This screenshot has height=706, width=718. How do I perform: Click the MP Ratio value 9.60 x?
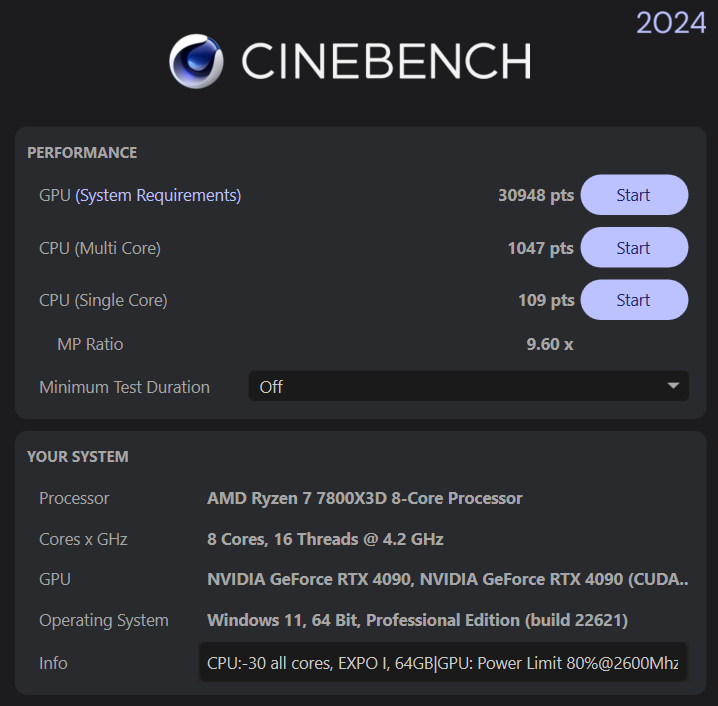tap(549, 344)
